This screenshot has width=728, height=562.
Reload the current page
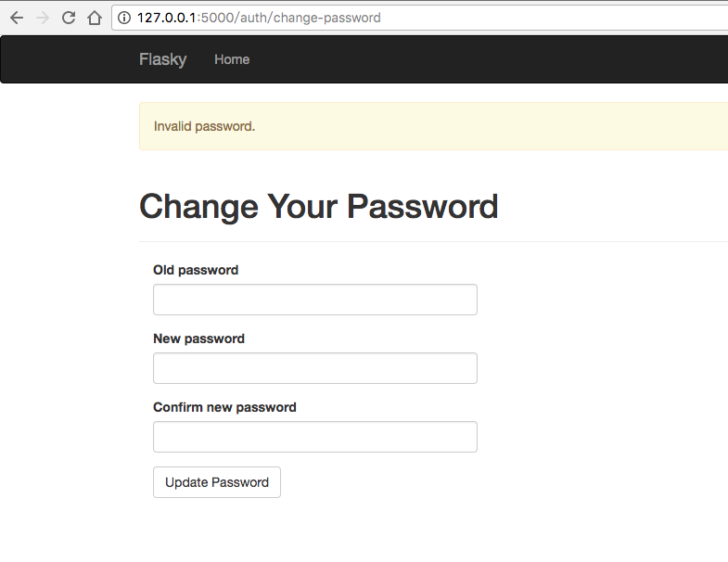[x=69, y=18]
